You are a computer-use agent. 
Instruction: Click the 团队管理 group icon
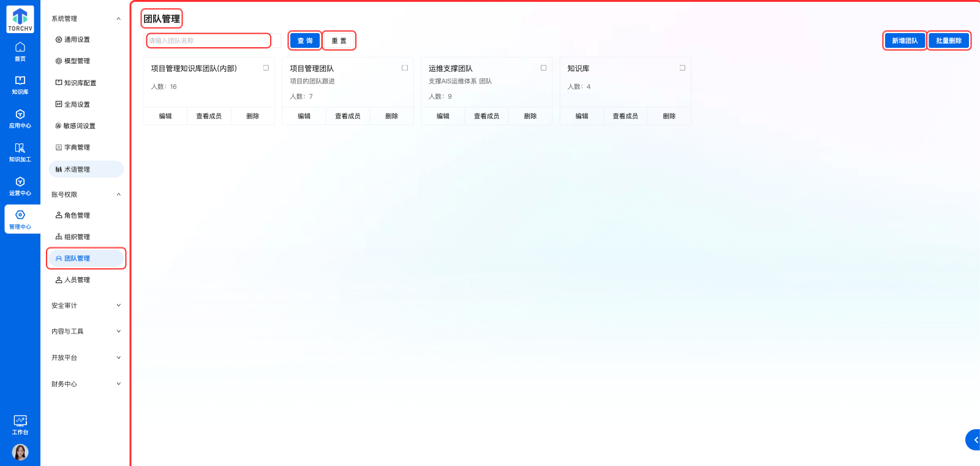[x=59, y=258]
